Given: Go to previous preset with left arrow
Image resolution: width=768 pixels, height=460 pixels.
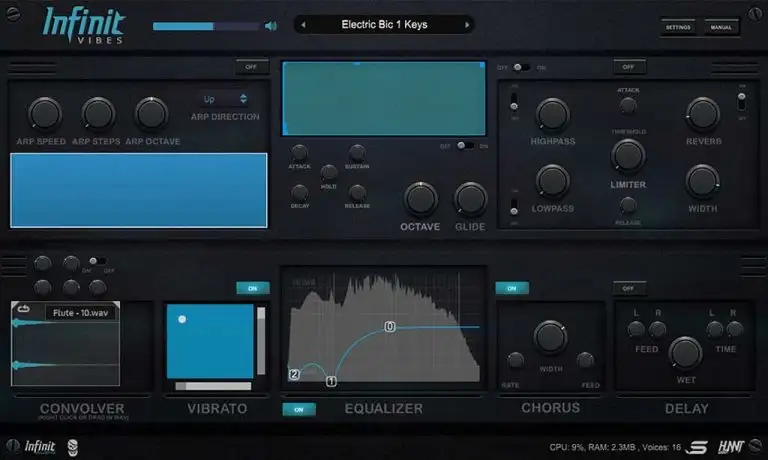Looking at the screenshot, I should point(304,24).
